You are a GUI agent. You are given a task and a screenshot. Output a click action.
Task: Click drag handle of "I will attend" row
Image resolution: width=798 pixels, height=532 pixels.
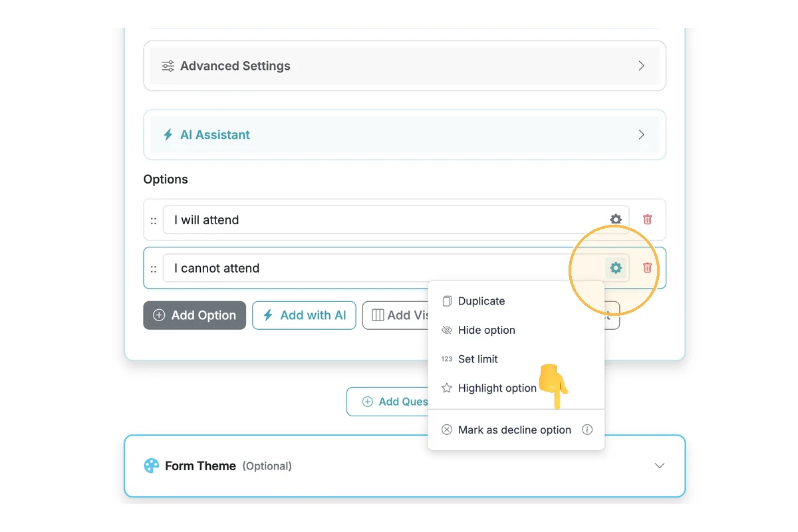[154, 220]
